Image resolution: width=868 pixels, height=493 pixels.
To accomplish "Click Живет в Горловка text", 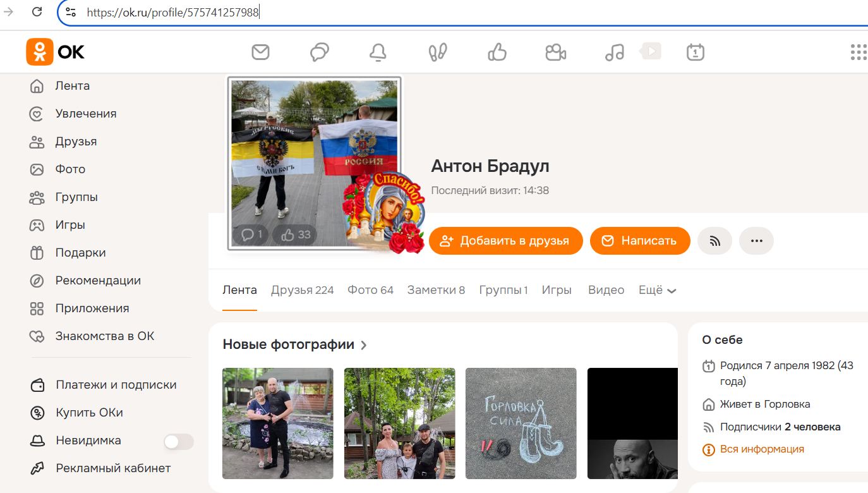I will (765, 404).
